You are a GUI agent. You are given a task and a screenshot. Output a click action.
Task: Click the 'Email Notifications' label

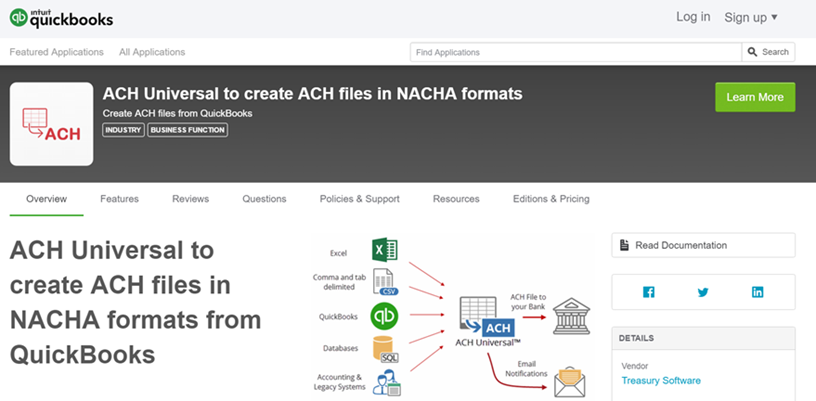click(526, 369)
